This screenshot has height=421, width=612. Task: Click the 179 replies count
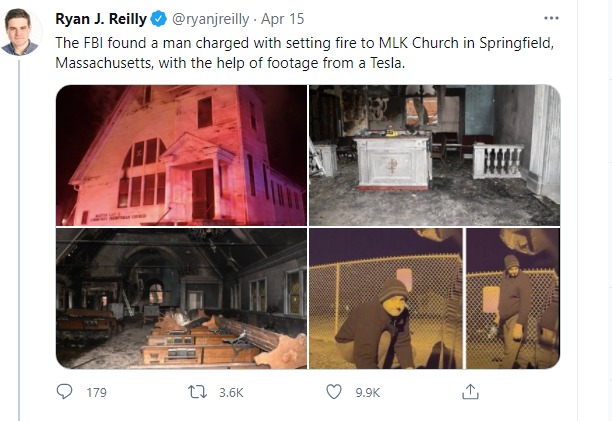96,393
